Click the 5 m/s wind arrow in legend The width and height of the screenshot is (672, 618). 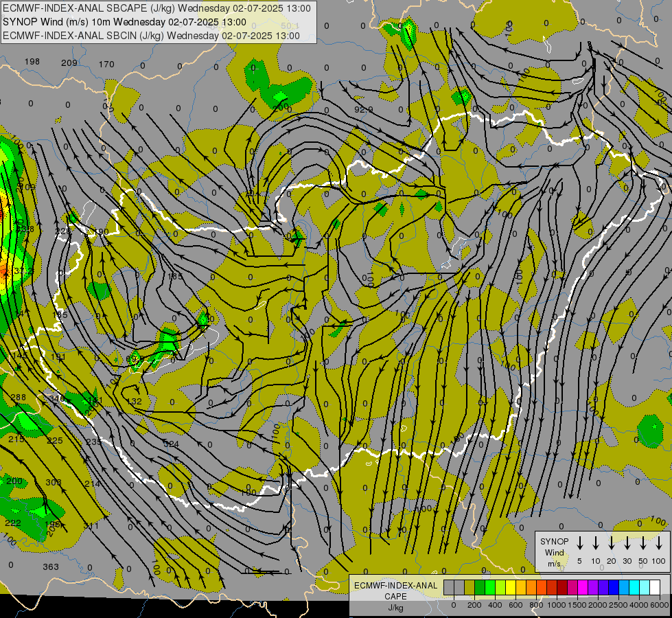(x=579, y=543)
